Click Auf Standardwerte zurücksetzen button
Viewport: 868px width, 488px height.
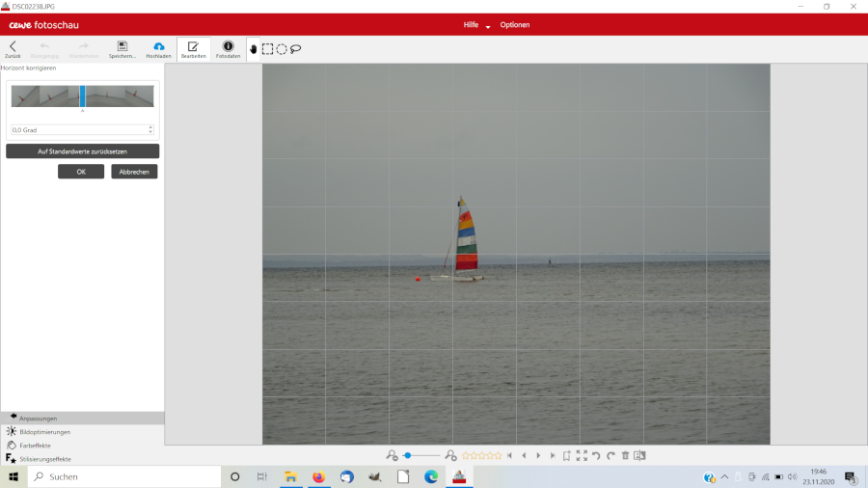pos(82,151)
